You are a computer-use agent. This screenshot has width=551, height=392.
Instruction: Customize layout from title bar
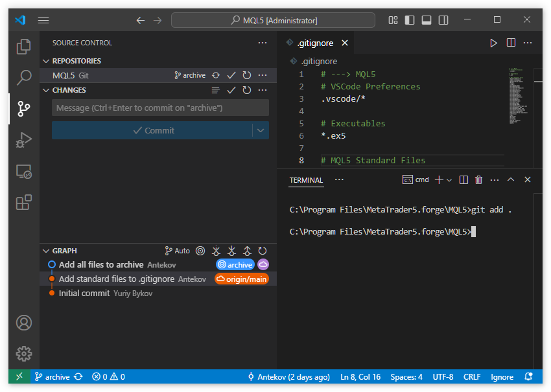pos(393,20)
